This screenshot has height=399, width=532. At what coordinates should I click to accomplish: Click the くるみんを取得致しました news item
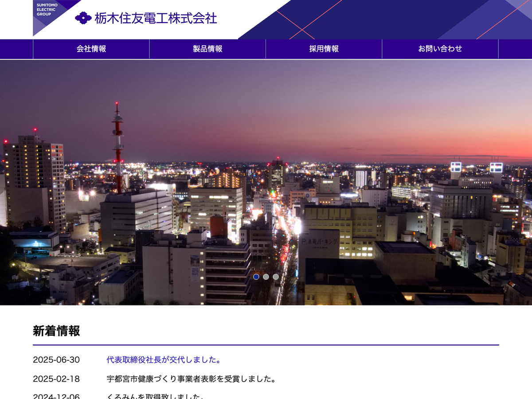click(x=155, y=396)
